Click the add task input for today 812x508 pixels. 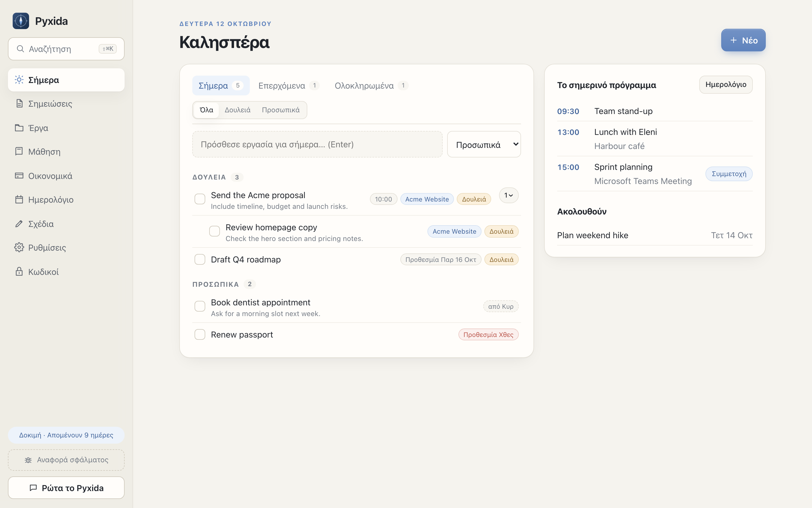[317, 144]
